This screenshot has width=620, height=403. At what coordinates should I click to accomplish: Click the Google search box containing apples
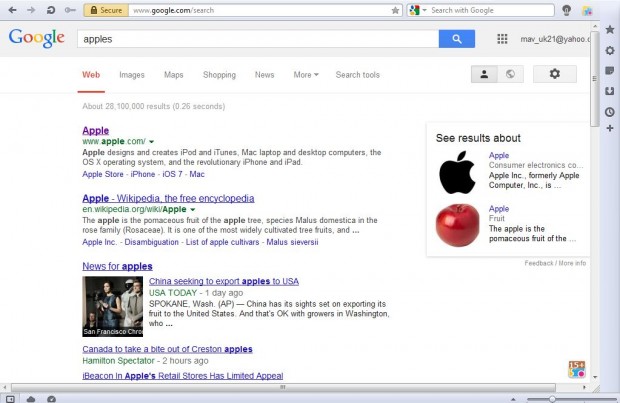point(258,39)
